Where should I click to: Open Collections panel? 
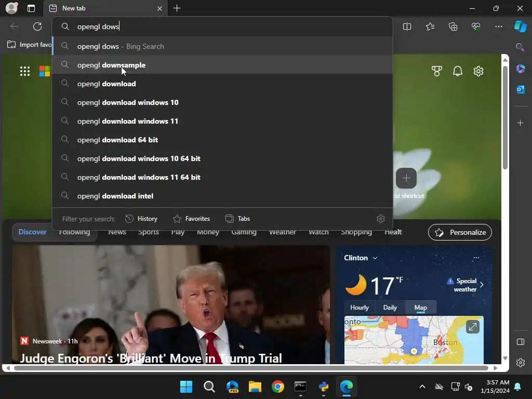click(x=453, y=26)
